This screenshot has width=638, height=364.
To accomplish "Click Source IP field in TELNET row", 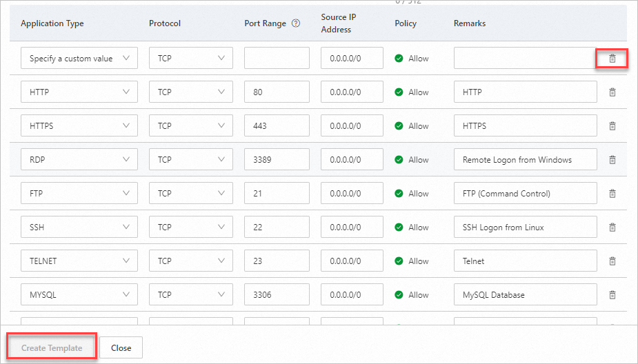I will pyautogui.click(x=352, y=261).
